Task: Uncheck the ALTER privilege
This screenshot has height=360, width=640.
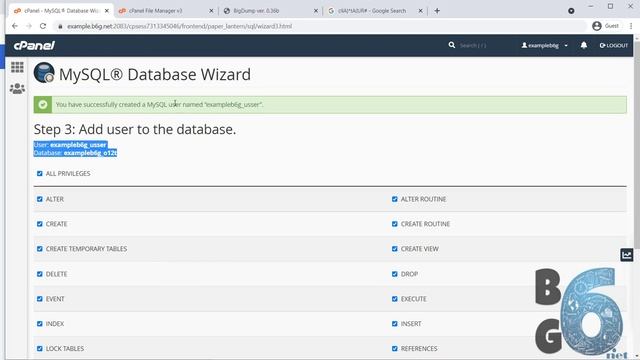Action: (x=40, y=199)
